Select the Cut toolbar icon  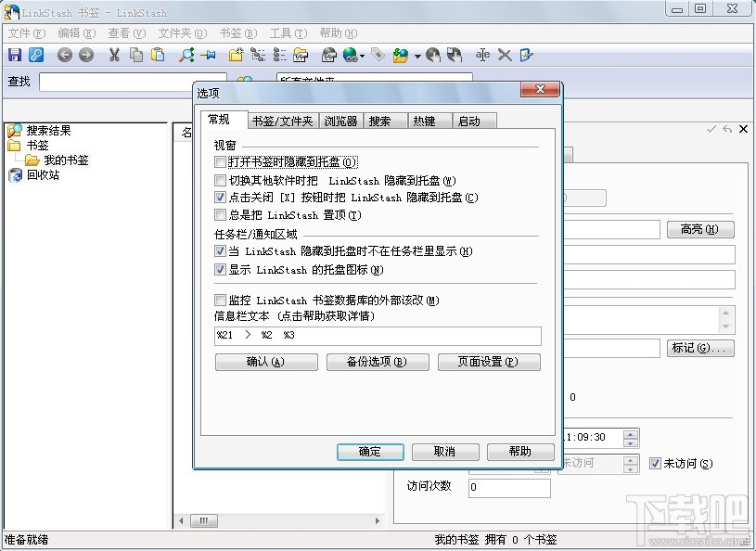(x=114, y=54)
